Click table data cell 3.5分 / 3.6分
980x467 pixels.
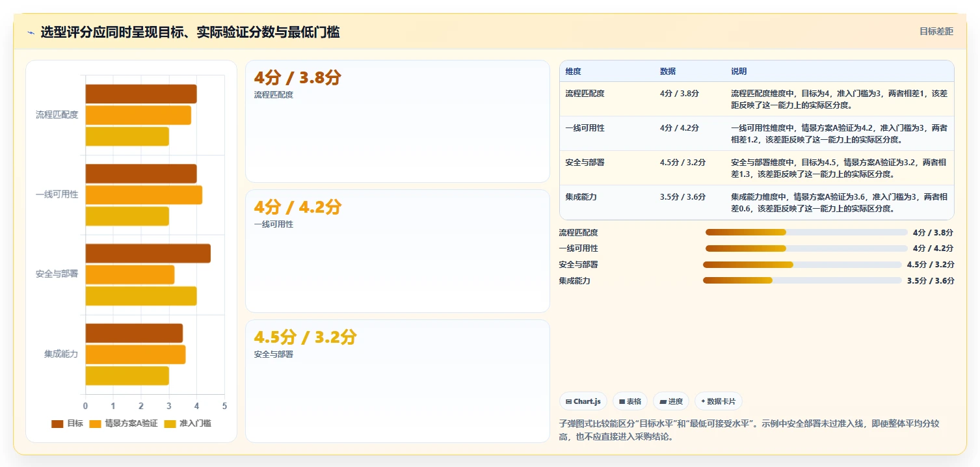coord(683,197)
